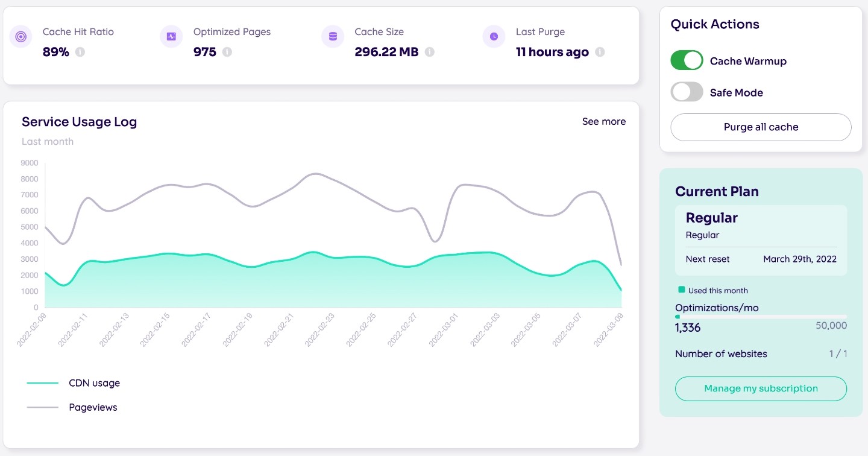Open See more in Service Usage Log

tap(603, 122)
